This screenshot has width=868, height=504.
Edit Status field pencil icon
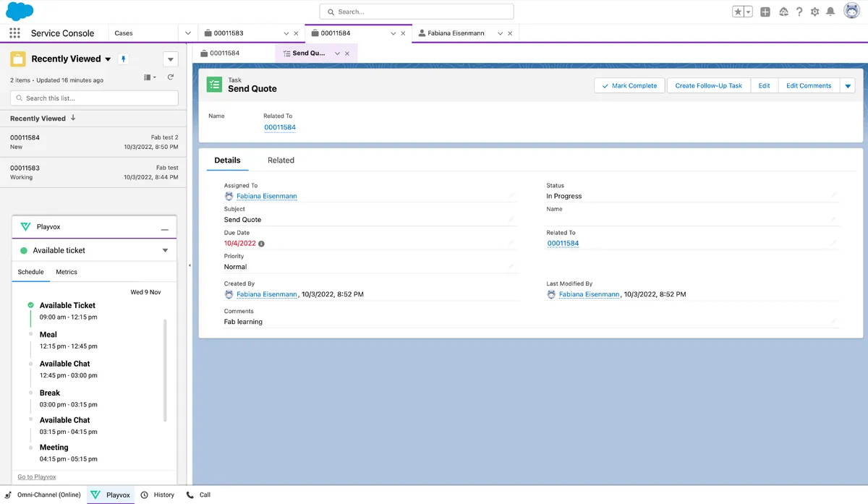[833, 195]
